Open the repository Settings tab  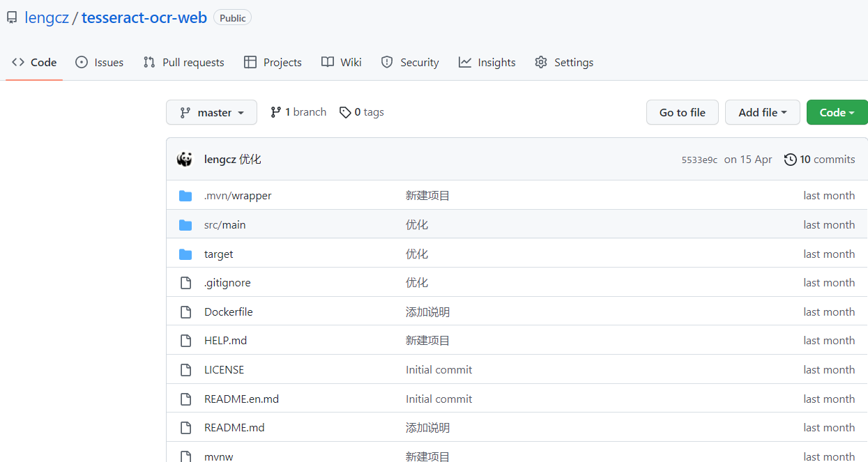tap(564, 62)
